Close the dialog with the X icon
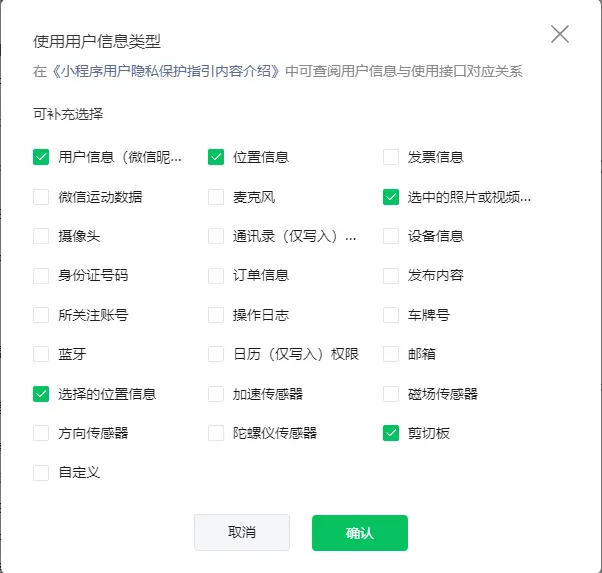This screenshot has height=573, width=602. point(560,34)
